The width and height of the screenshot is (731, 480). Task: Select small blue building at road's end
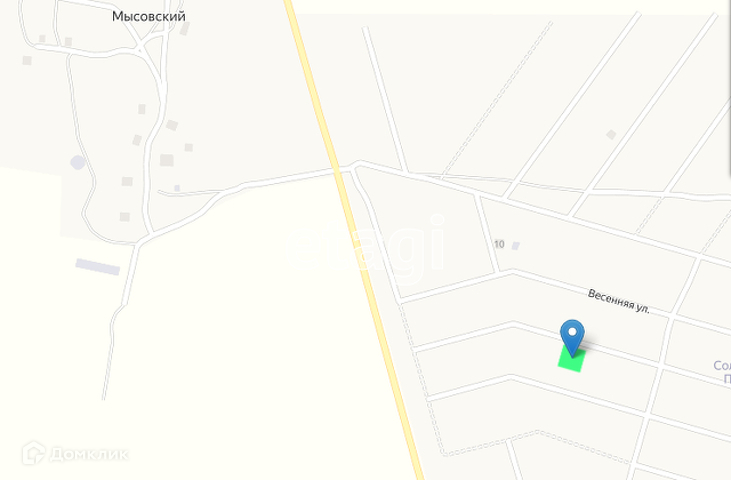(x=177, y=188)
